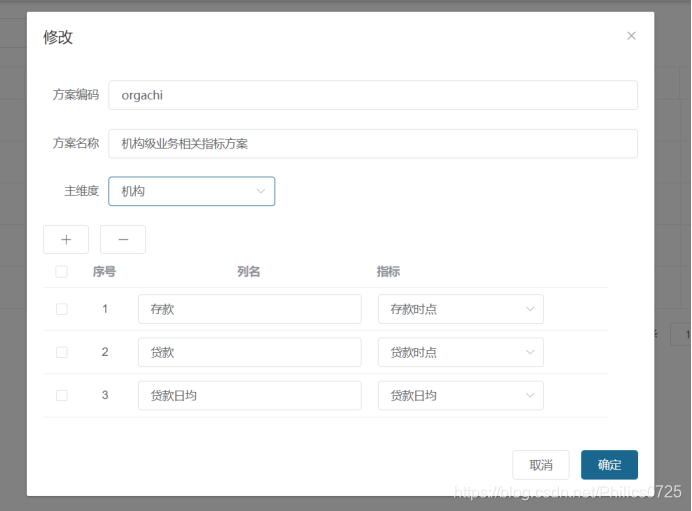Open the 贷款时点 indicator dropdown
Screen dimensions: 692x511
460,352
